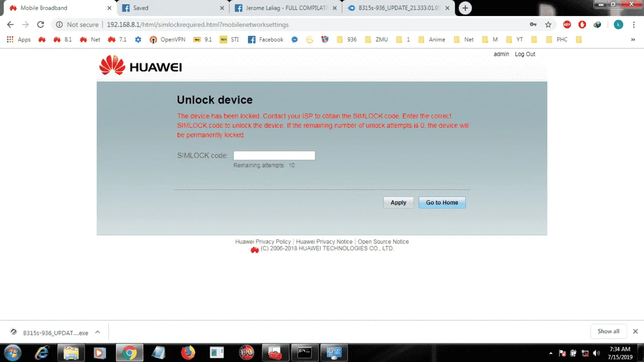This screenshot has height=362, width=644.
Task: Click the address bar URL
Action: tap(197, 25)
